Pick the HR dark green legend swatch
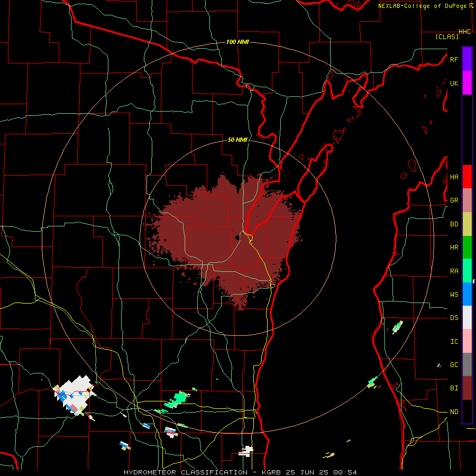Viewport: 476px width, 476px height. point(467,248)
